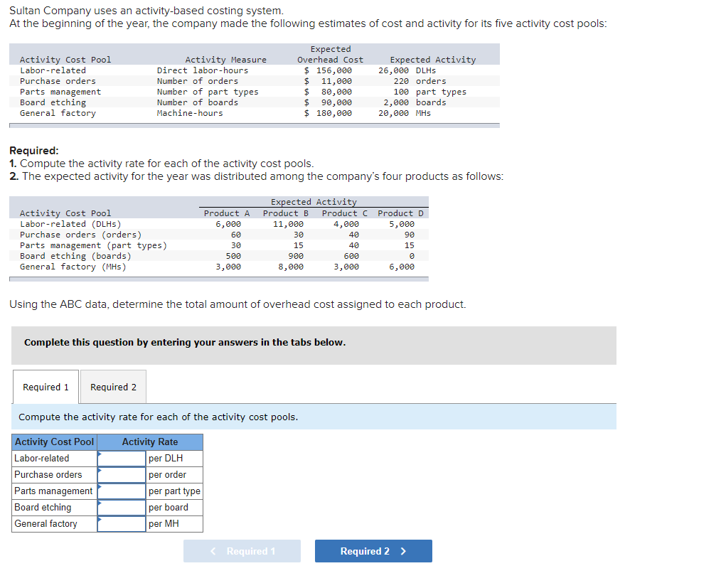Switch to the Required 2 tab
This screenshot has width=721, height=588.
point(113,387)
